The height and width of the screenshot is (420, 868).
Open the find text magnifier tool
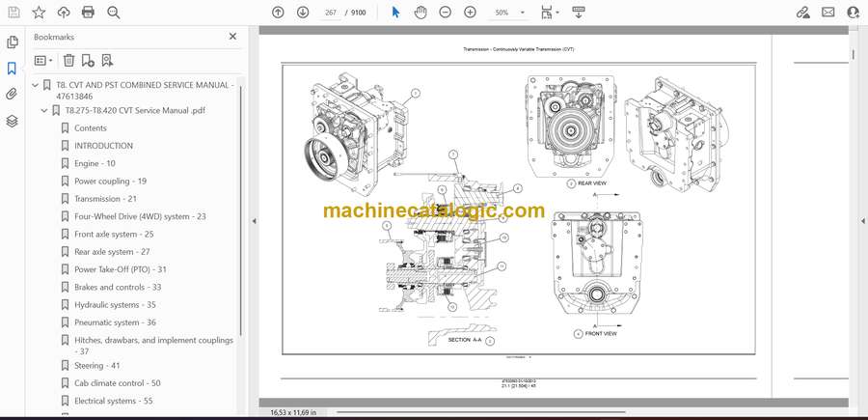pyautogui.click(x=114, y=13)
